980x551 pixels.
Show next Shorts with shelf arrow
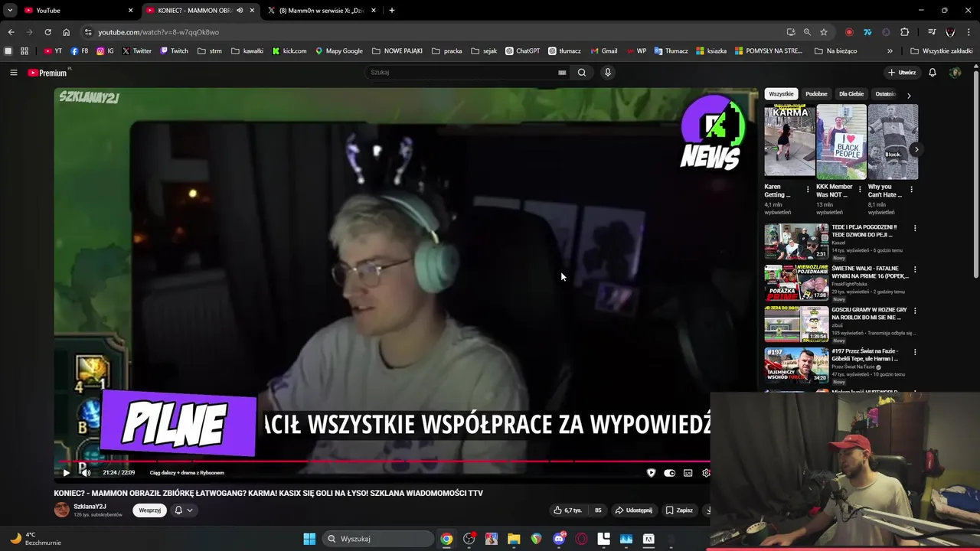click(x=916, y=149)
